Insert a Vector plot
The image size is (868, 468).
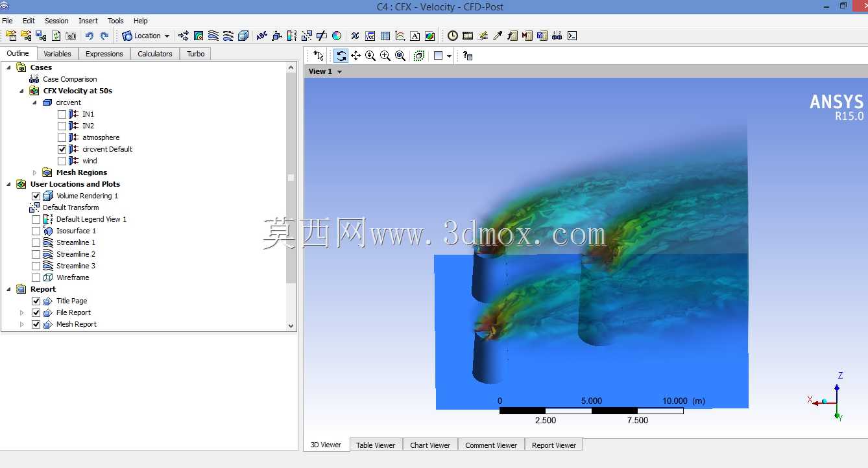(x=184, y=36)
